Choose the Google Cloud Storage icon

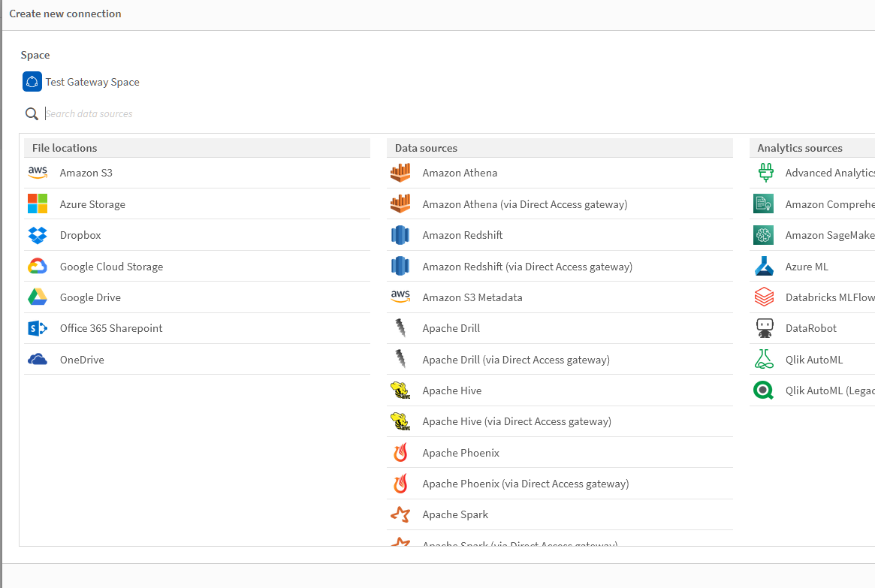tap(38, 267)
